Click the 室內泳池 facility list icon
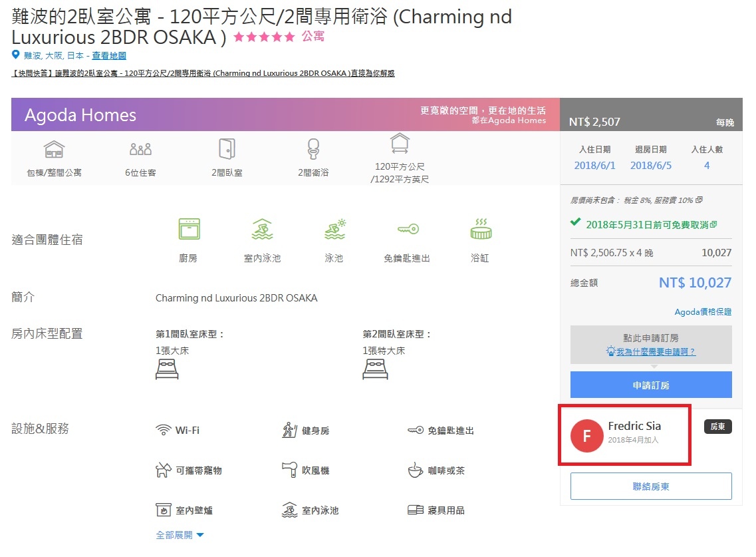Screen dimensions: 756x557 point(289,510)
